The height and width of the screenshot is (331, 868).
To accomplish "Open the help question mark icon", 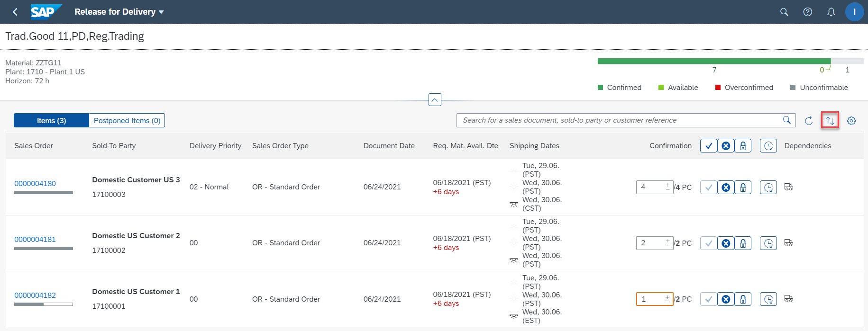I will coord(808,12).
